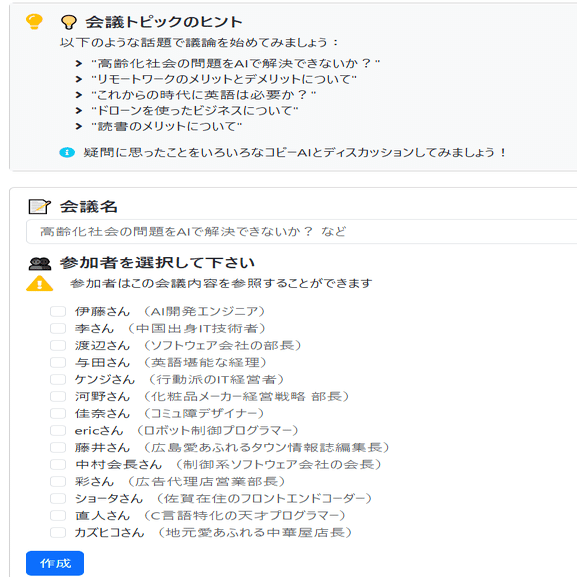This screenshot has height=577, width=577.
Task: Click the notepad icon beside 会議名
Action: pos(39,206)
